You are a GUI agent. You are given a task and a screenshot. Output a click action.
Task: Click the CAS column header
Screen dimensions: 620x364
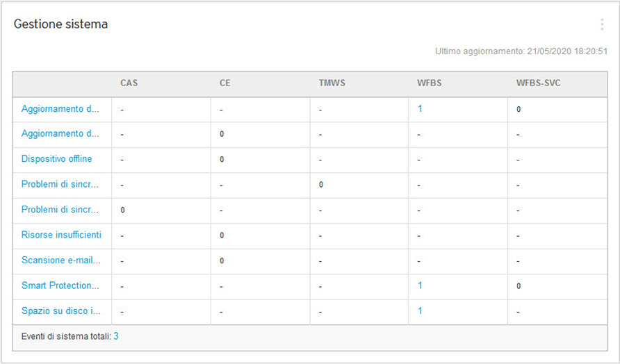click(x=129, y=83)
